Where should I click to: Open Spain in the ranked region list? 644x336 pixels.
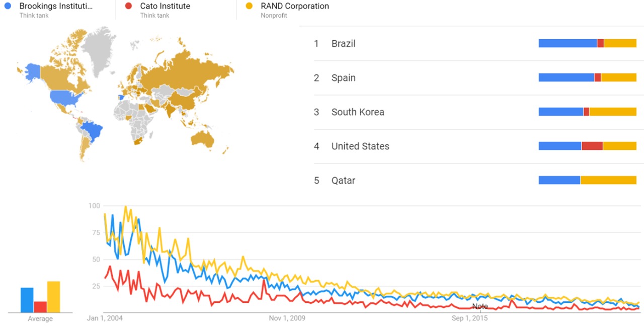point(343,78)
